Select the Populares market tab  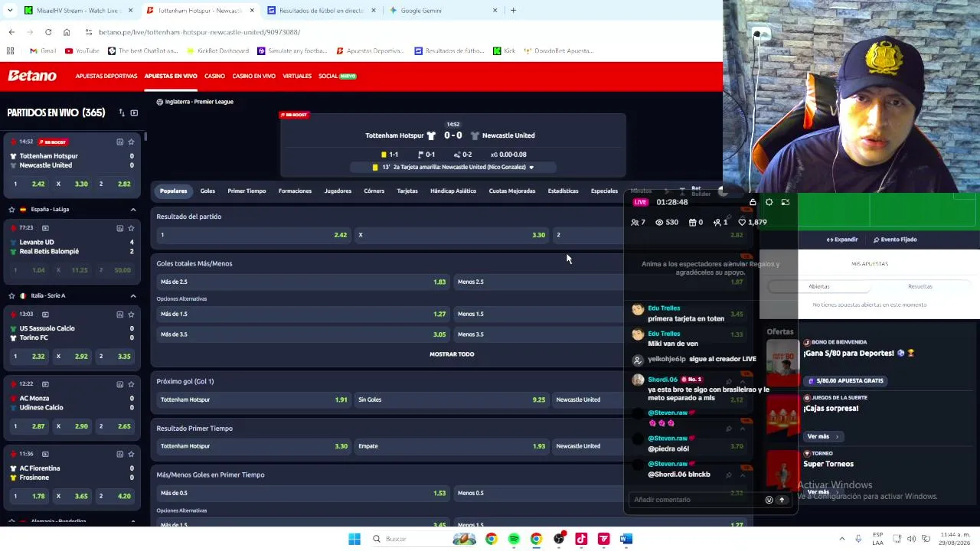tap(173, 191)
